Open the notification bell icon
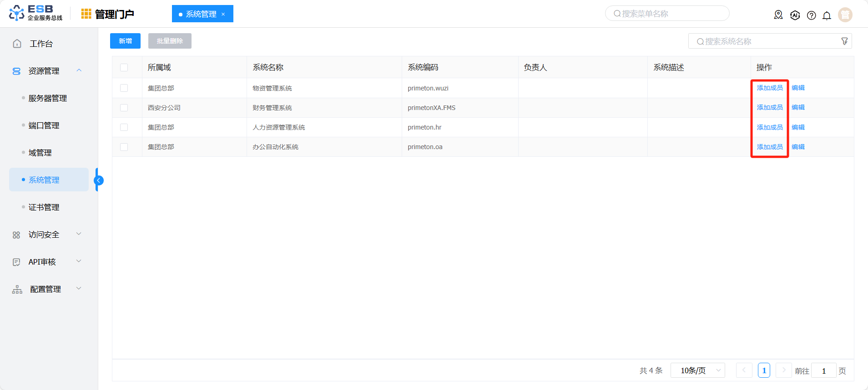The image size is (868, 390). click(x=827, y=15)
